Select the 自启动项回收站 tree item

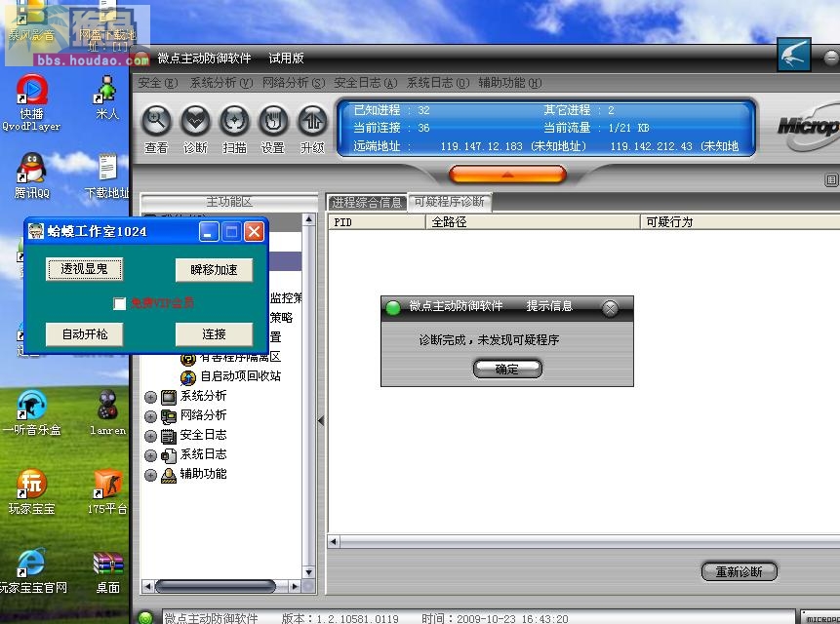click(x=241, y=376)
